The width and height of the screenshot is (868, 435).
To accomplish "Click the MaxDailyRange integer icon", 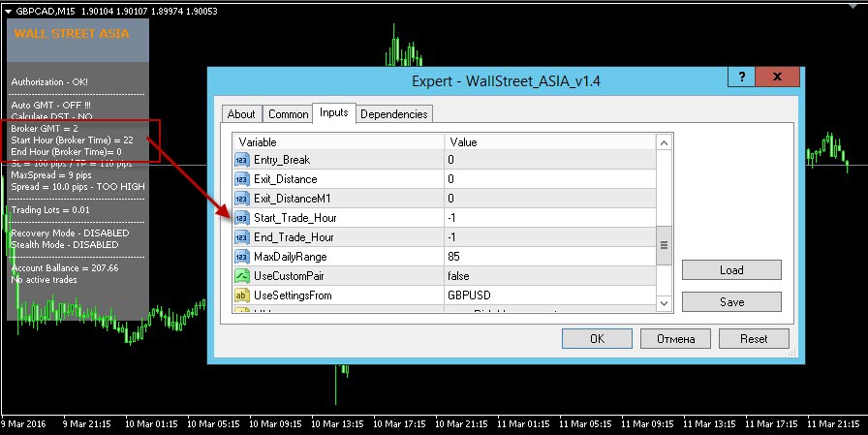I will tap(242, 257).
